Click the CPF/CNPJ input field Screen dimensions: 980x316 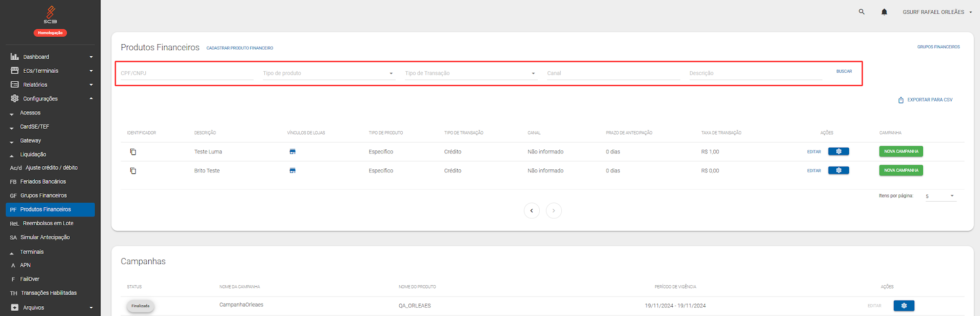(187, 73)
